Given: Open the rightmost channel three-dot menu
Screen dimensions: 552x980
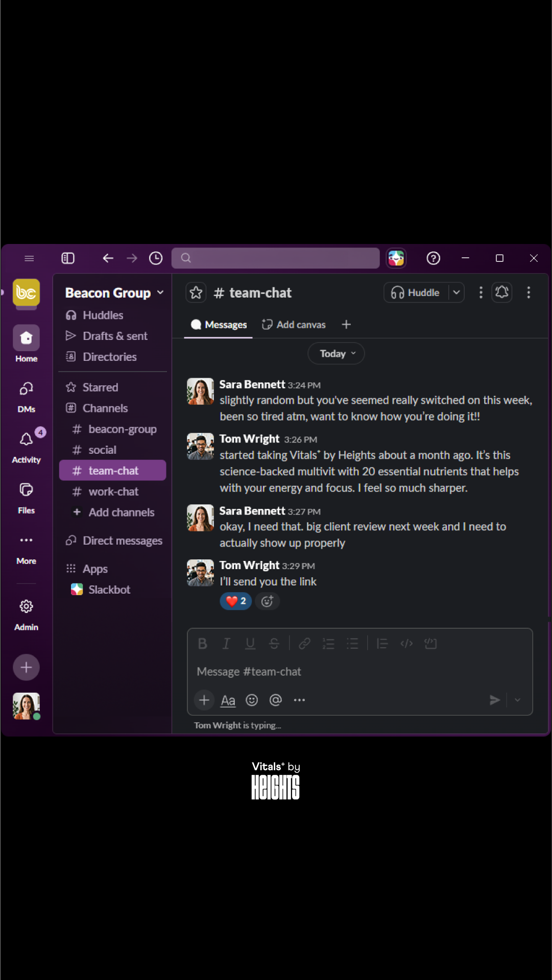Looking at the screenshot, I should click(529, 292).
